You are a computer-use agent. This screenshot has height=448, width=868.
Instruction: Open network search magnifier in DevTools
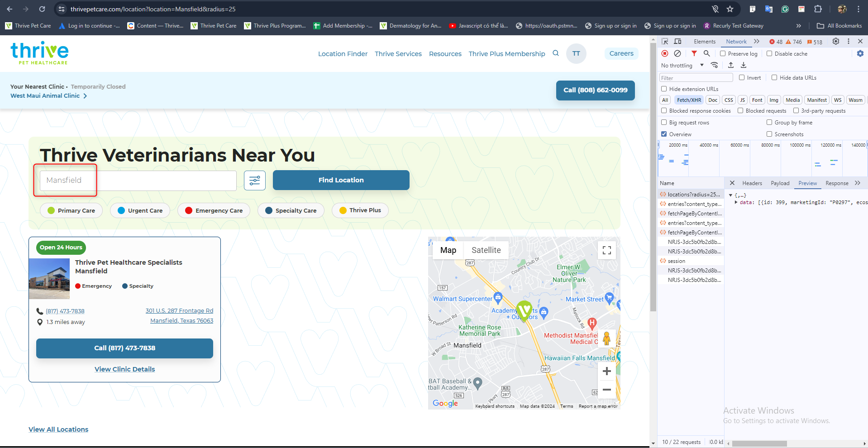pyautogui.click(x=706, y=53)
